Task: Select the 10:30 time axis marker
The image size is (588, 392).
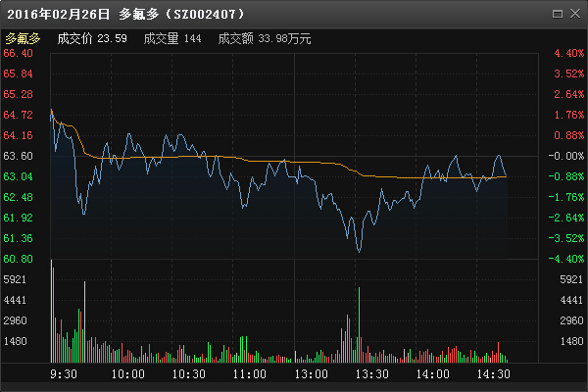Action: click(x=188, y=374)
